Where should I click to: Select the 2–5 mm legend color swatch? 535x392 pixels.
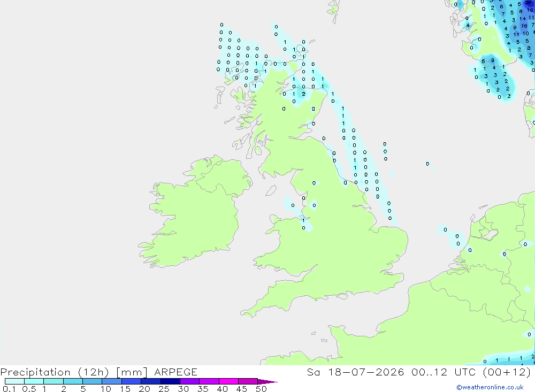coord(73,381)
